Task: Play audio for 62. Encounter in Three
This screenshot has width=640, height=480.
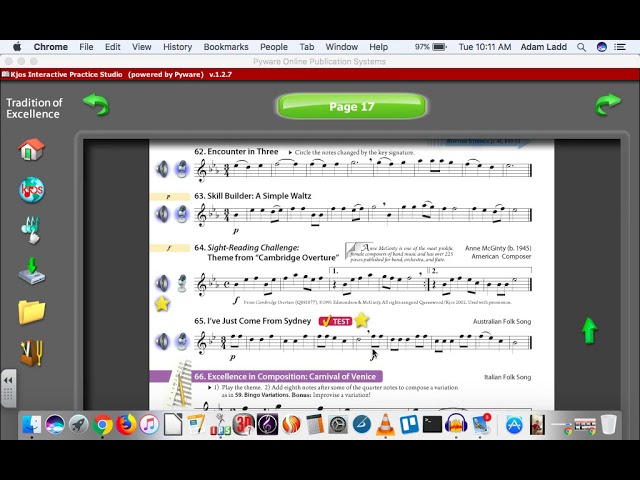Action: 162,169
